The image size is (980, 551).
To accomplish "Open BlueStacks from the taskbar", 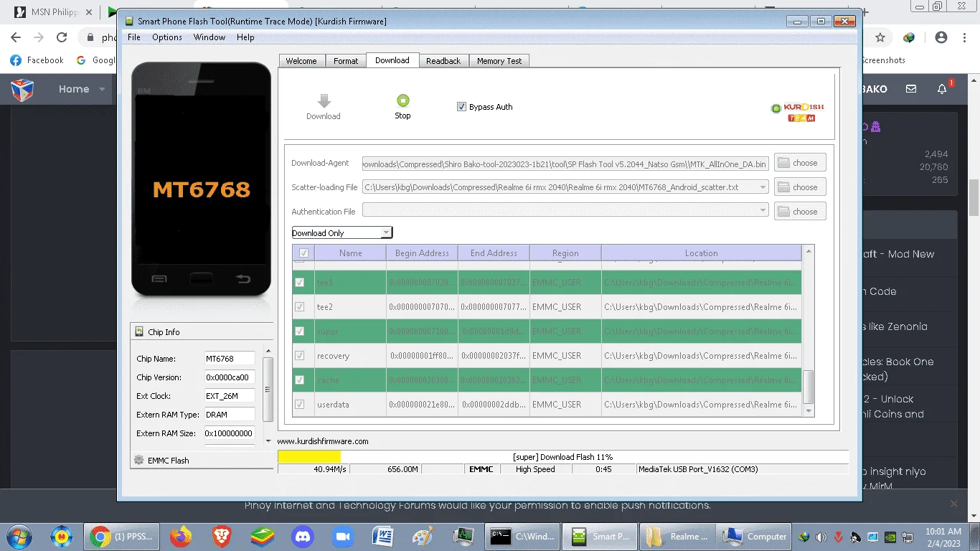I will coord(263,536).
